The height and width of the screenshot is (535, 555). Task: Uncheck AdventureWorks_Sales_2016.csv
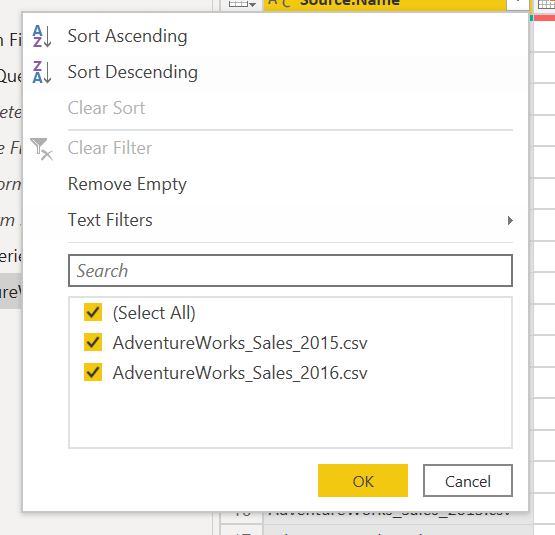pos(93,372)
